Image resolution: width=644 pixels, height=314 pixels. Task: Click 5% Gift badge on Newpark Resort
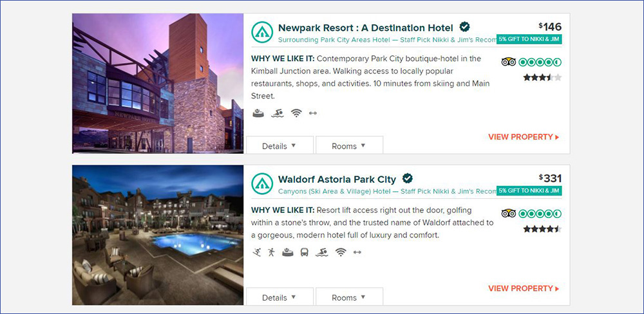tap(529, 39)
